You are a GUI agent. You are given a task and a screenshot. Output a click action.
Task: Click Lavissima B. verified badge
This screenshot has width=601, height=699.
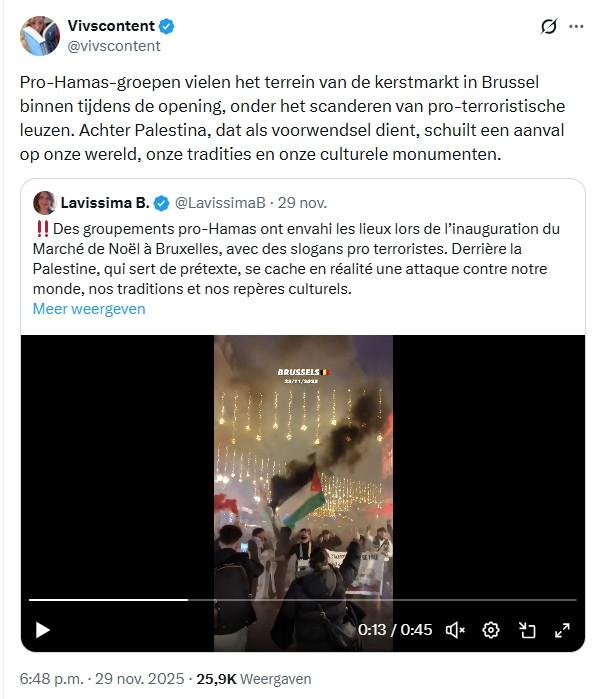[161, 203]
